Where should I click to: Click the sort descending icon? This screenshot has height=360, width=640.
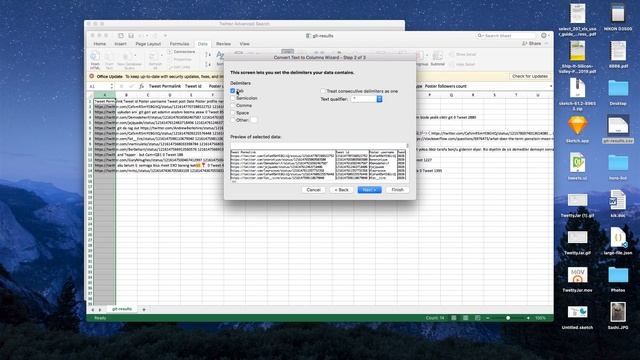[x=208, y=64]
